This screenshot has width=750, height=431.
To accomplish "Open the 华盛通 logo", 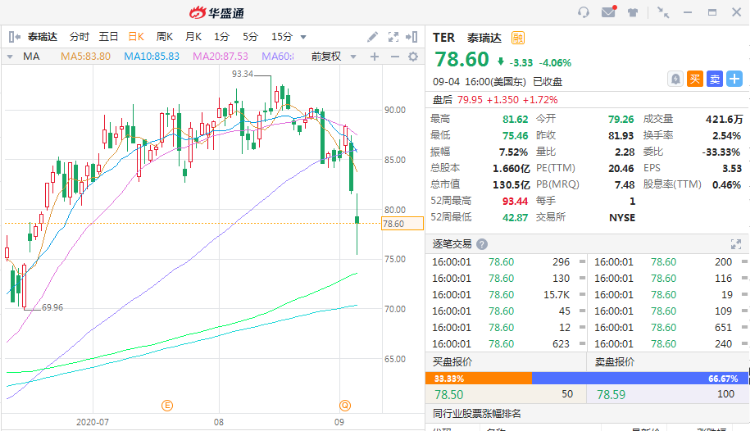I will click(217, 13).
